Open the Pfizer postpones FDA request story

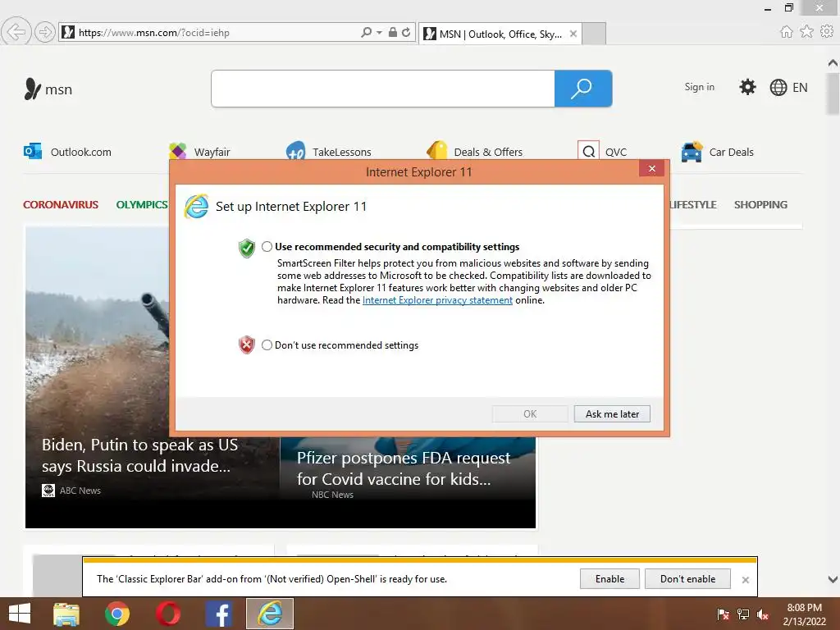point(404,468)
